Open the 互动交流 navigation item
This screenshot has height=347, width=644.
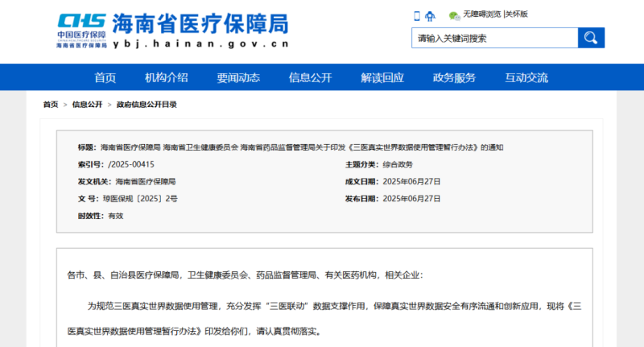click(526, 78)
